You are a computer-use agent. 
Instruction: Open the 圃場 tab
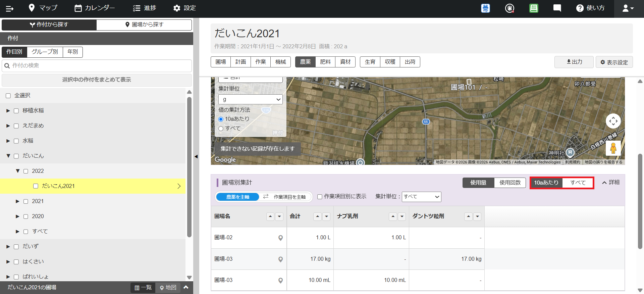[221, 62]
